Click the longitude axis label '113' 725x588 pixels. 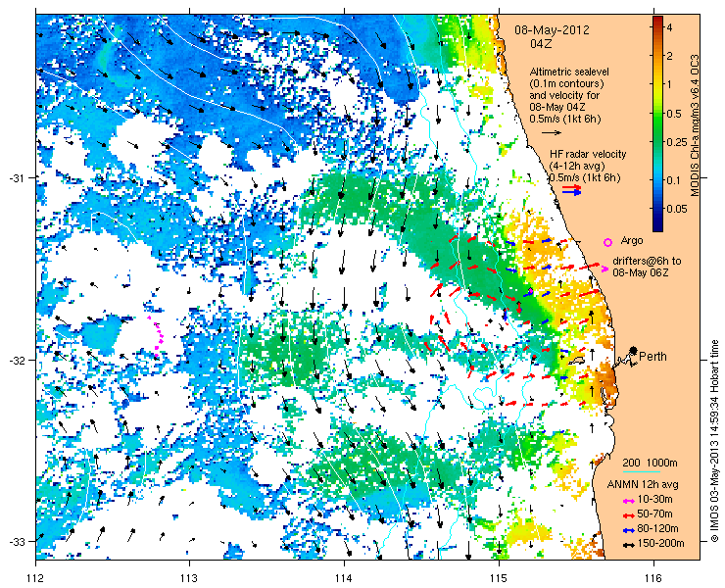tap(189, 577)
